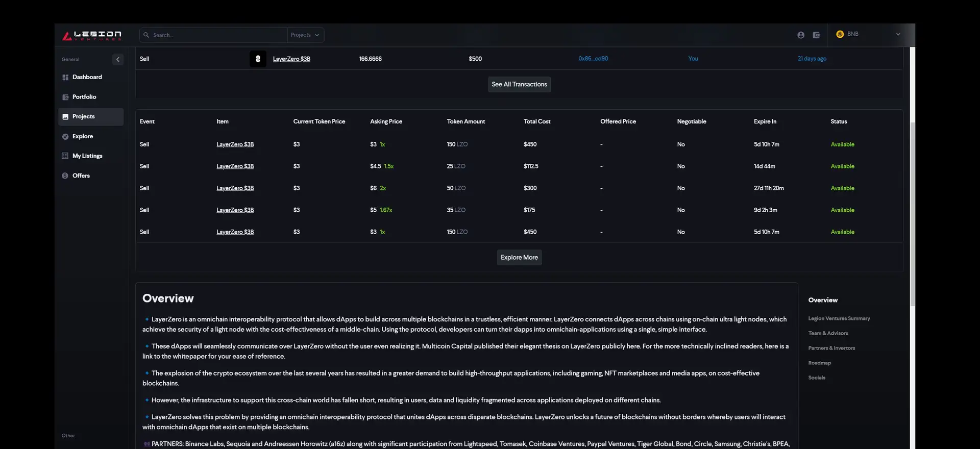
Task: Collapse the sidebar with chevron button
Action: tap(118, 60)
